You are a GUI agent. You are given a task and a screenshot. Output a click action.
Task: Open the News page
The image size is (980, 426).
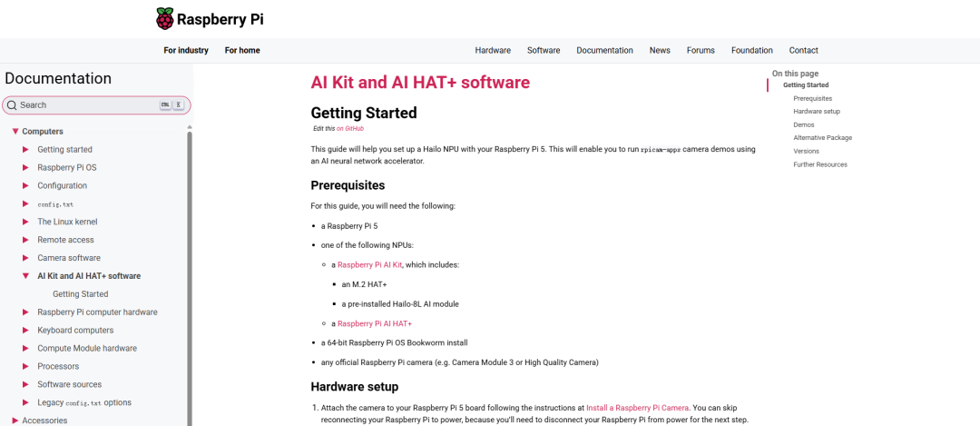pyautogui.click(x=660, y=51)
